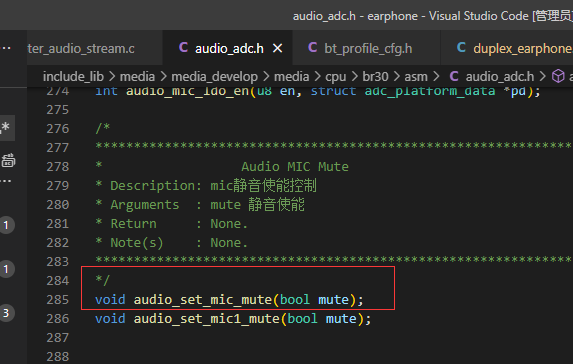573x364 pixels.
Task: Click the C file icon in the breadcrumb
Action: point(454,76)
